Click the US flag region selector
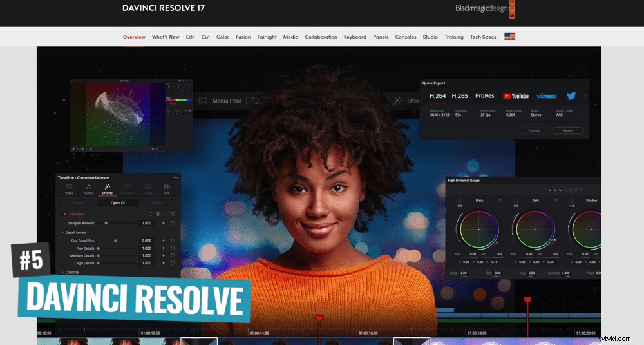 coord(509,37)
